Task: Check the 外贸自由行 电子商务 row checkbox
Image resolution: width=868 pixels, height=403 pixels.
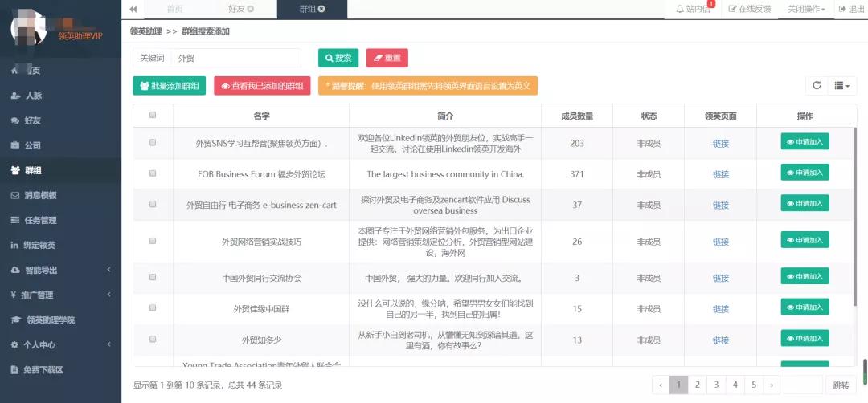Action: 153,204
